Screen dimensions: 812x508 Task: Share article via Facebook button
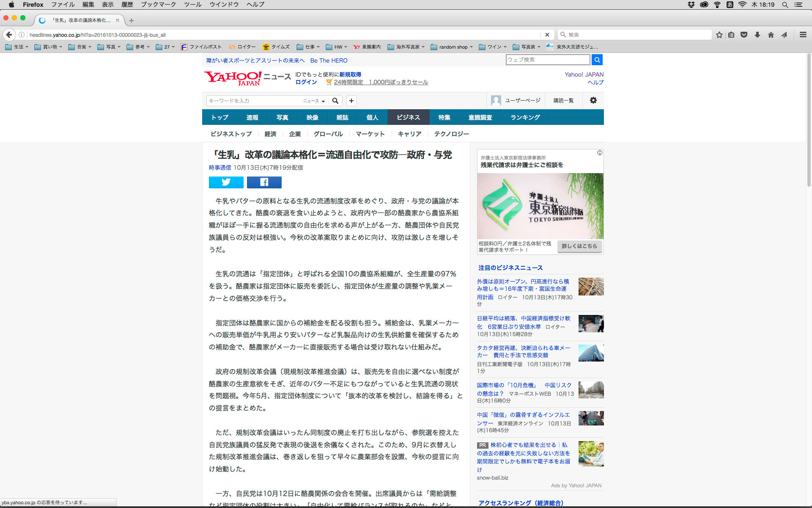(264, 182)
